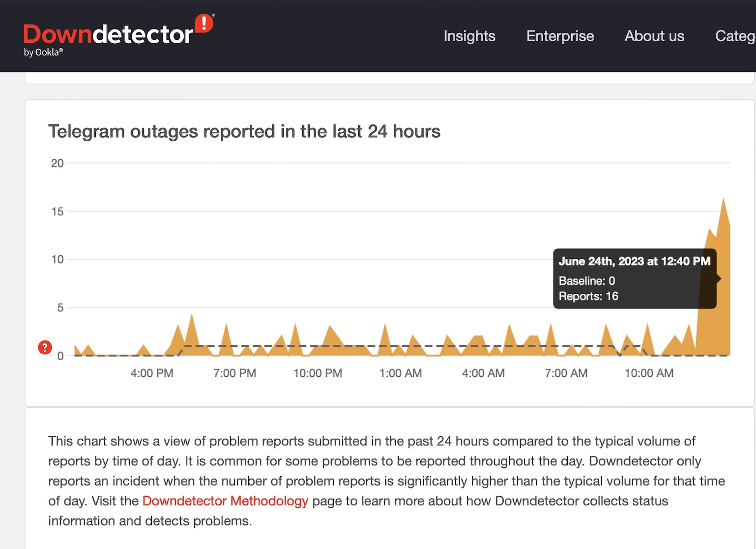
Task: Click the 4:00 PM time axis label
Action: pos(152,373)
